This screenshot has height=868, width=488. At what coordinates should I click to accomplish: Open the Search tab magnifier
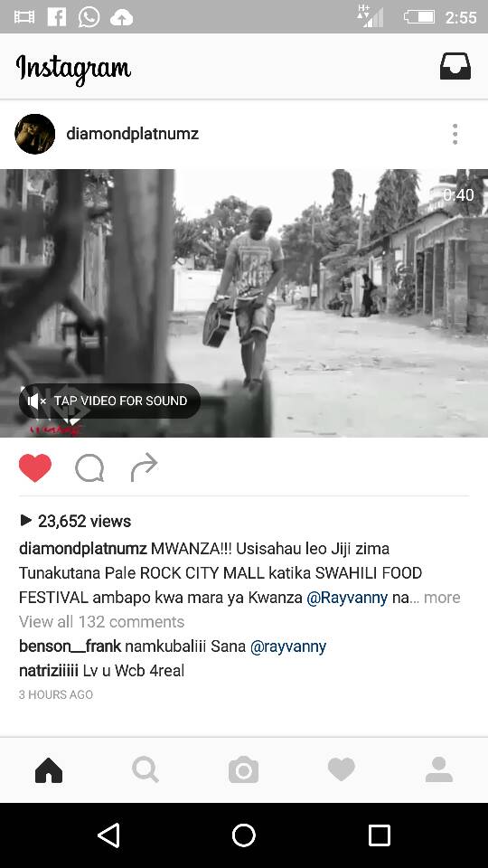click(145, 770)
